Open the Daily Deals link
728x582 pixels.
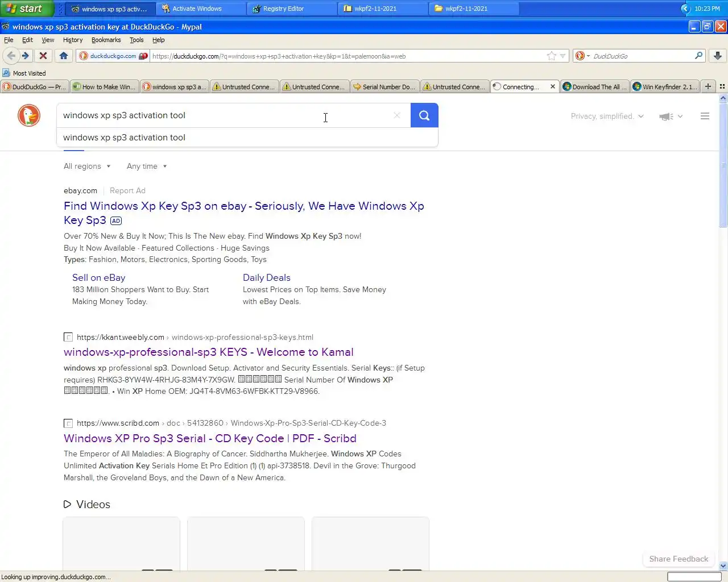[266, 277]
